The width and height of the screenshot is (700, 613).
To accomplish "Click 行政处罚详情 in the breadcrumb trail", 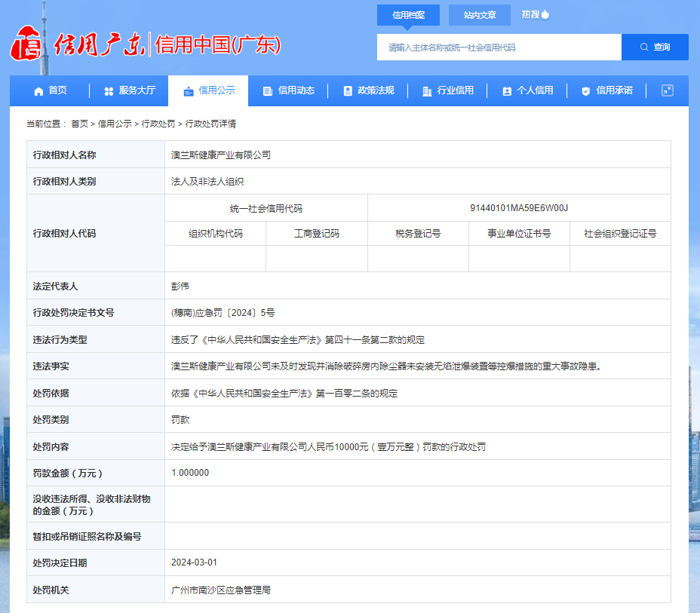I will 210,124.
